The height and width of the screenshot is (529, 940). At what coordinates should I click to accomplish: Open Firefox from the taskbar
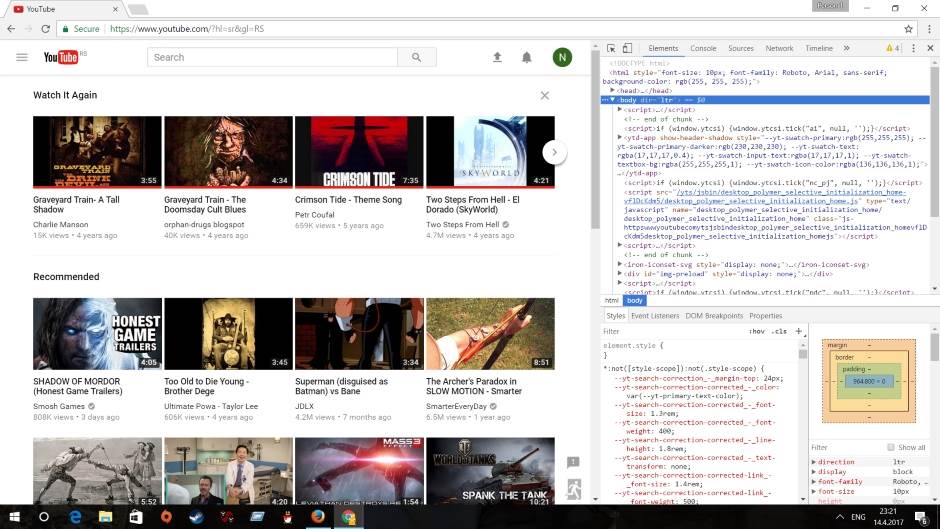pyautogui.click(x=318, y=516)
